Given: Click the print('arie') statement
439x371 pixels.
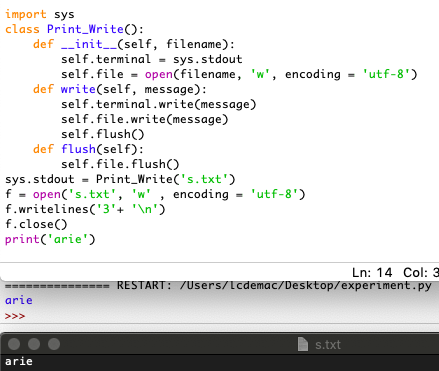Looking at the screenshot, I should coord(50,239).
